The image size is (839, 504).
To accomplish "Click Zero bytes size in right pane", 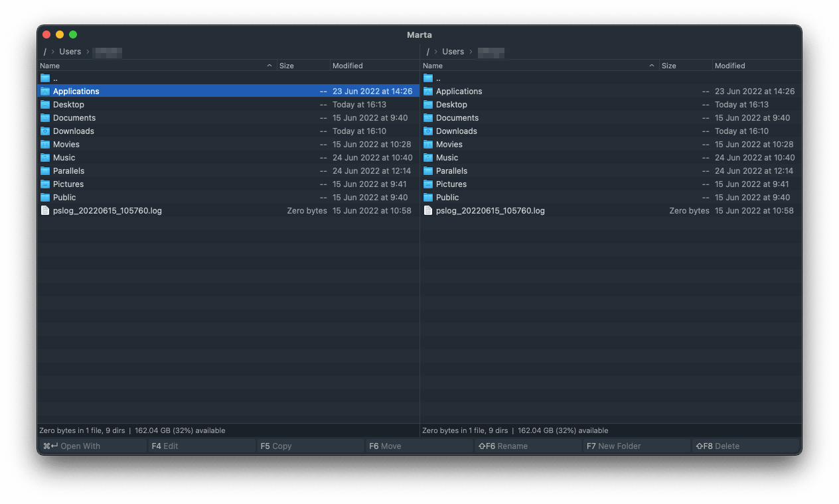I will coord(689,211).
